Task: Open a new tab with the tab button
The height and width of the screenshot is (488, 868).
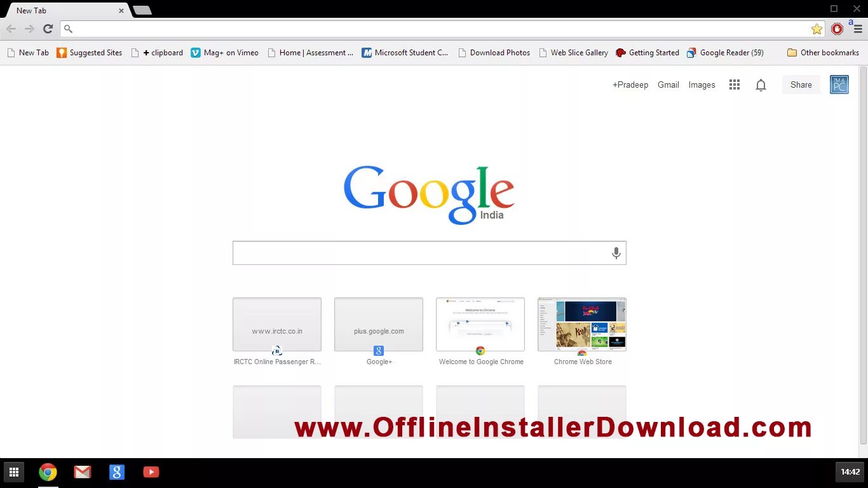Action: click(x=142, y=10)
